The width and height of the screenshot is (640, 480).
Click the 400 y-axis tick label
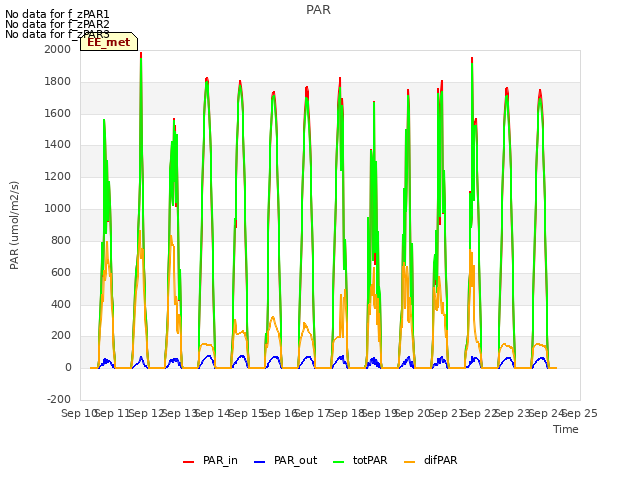coord(61,304)
